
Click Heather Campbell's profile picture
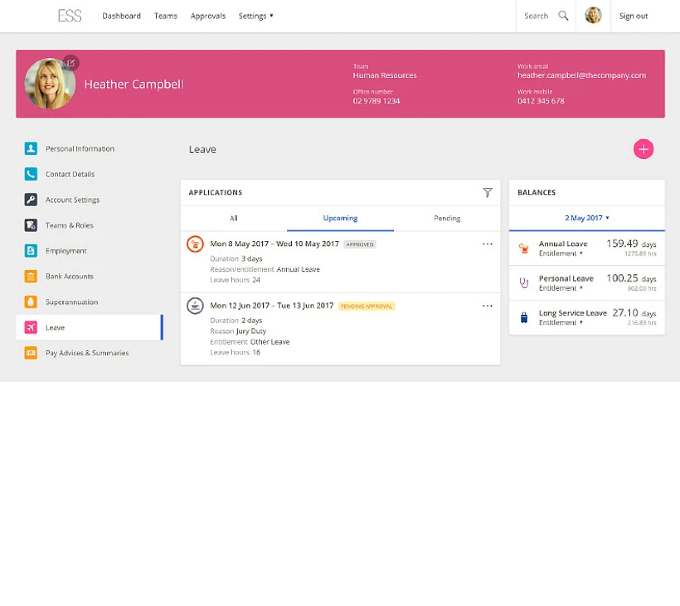coord(49,84)
